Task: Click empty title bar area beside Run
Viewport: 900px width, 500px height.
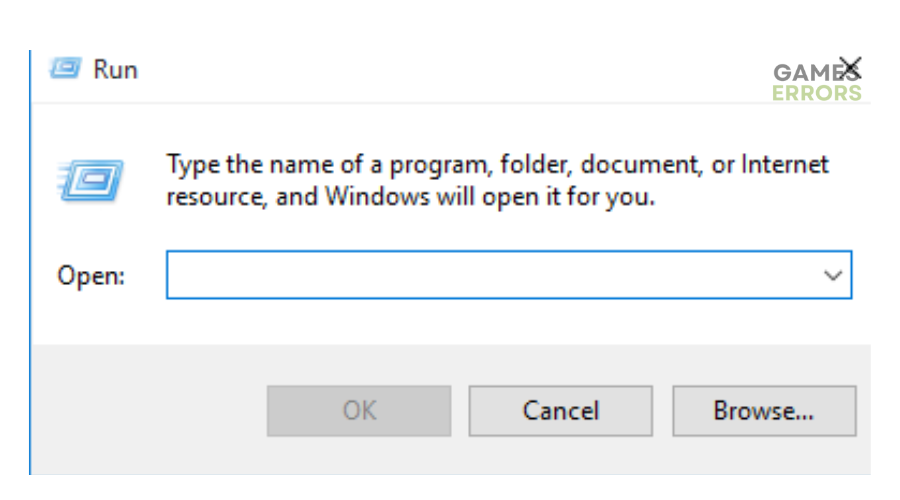Action: [448, 70]
